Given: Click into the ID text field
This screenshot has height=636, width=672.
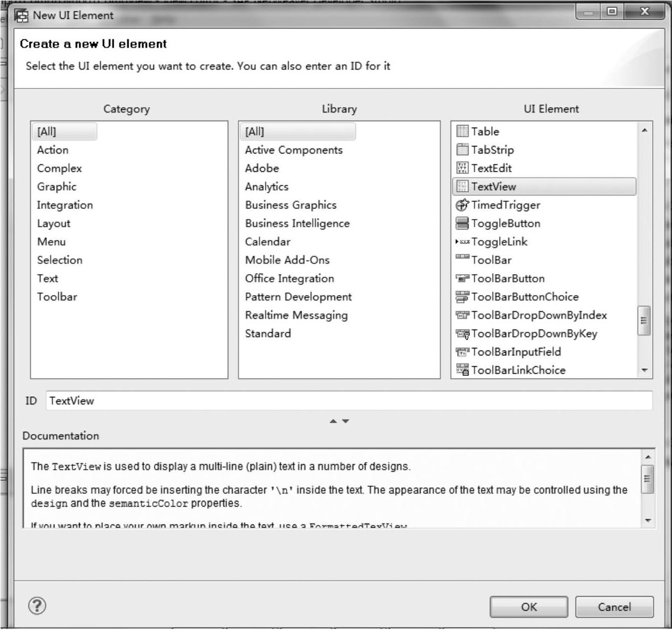Looking at the screenshot, I should coord(349,401).
